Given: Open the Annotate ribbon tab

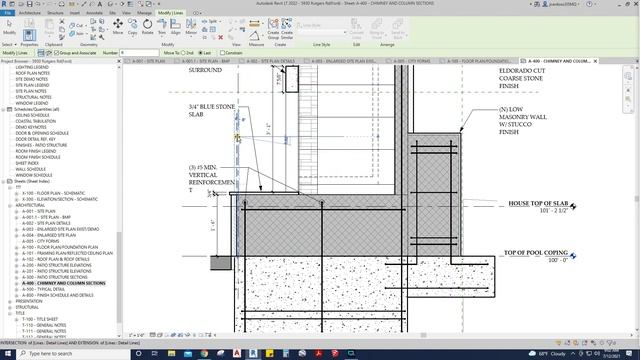Looking at the screenshot, I should [x=94, y=13].
